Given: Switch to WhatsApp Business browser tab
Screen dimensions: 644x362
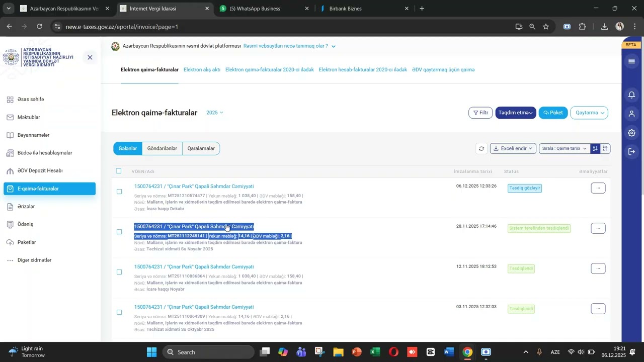Looking at the screenshot, I should (x=264, y=9).
